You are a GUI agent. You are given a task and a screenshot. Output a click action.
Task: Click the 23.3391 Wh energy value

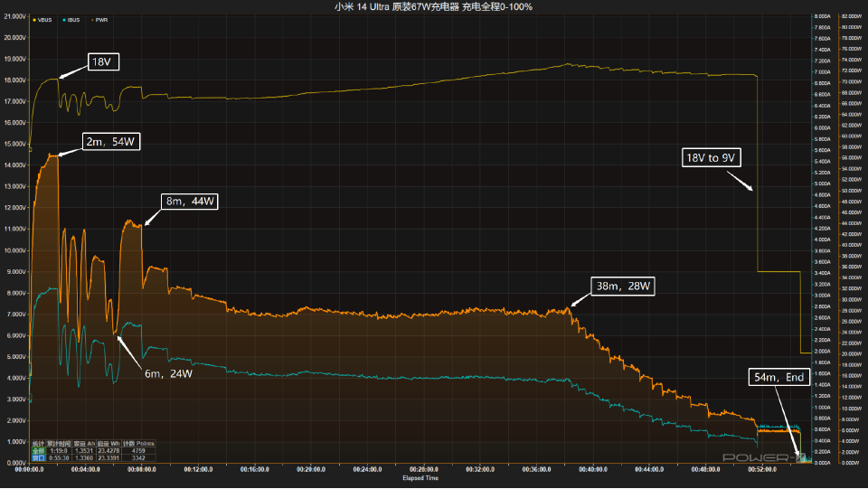[108, 458]
